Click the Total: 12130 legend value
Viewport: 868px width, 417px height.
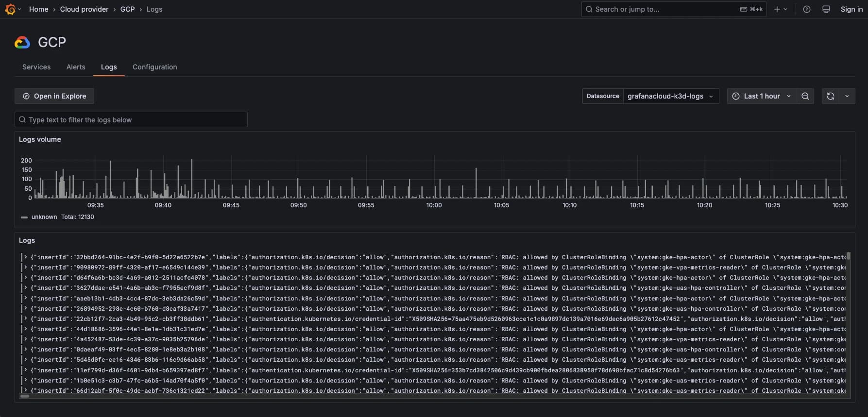pyautogui.click(x=78, y=217)
